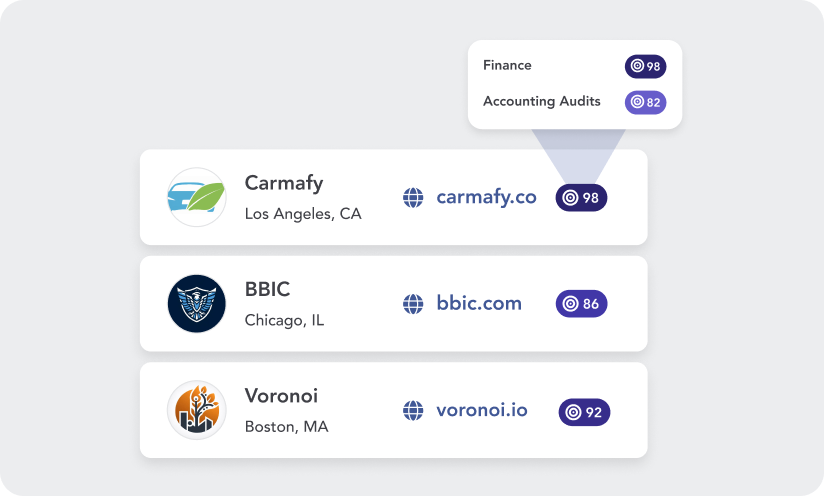Click the Boston, MA location text
Screen dimensions: 824x496
tap(286, 427)
